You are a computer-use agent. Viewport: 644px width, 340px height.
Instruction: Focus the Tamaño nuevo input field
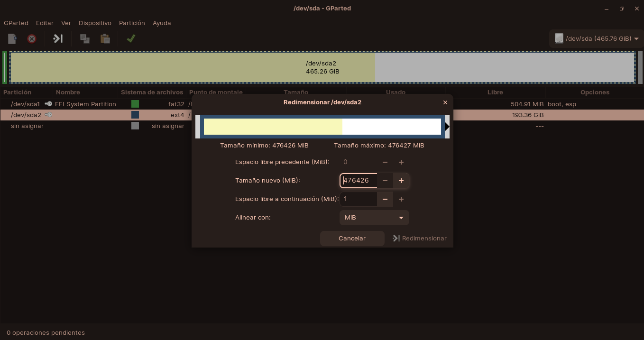[x=359, y=181]
